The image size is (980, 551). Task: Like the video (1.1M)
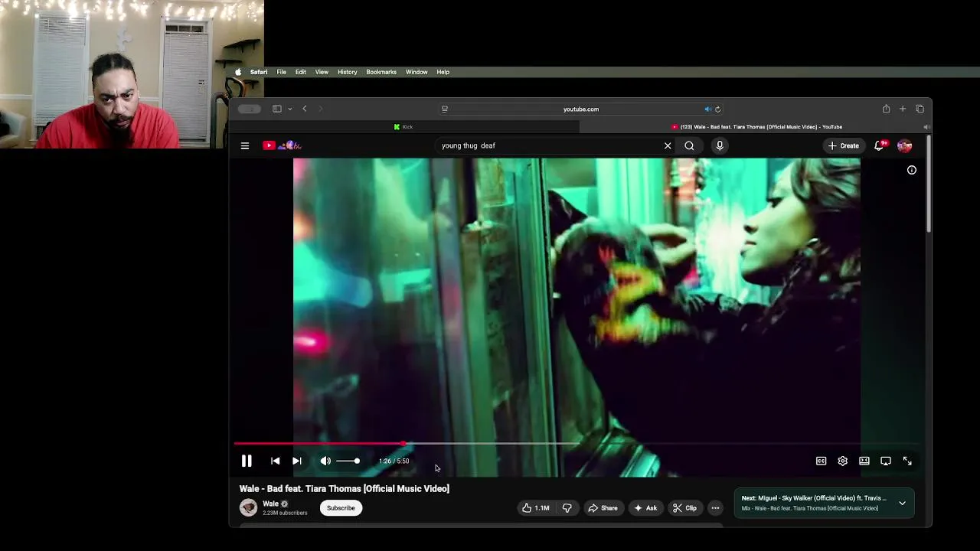(535, 508)
